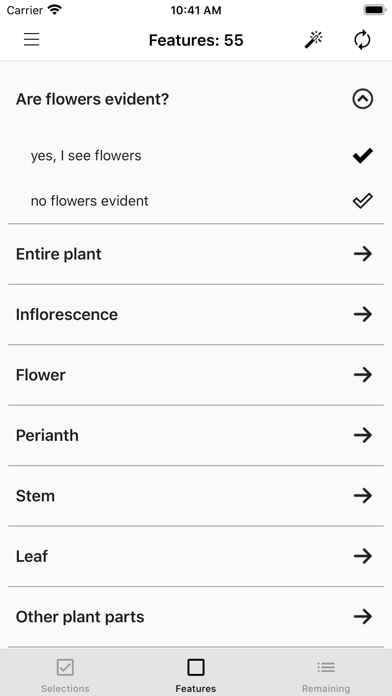Switch to the Selections tab

tap(65, 676)
